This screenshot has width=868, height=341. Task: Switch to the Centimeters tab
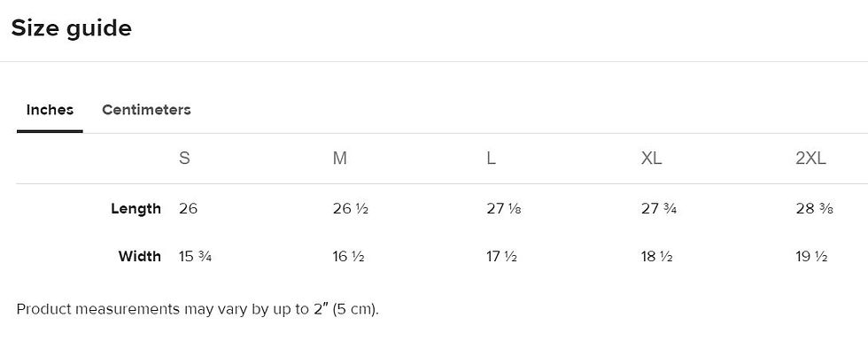[146, 110]
